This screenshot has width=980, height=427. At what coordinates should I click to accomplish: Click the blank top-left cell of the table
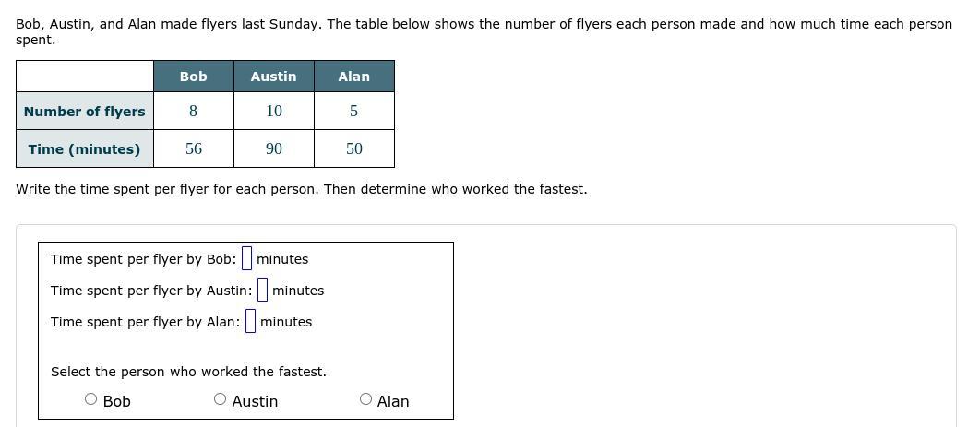tap(84, 77)
